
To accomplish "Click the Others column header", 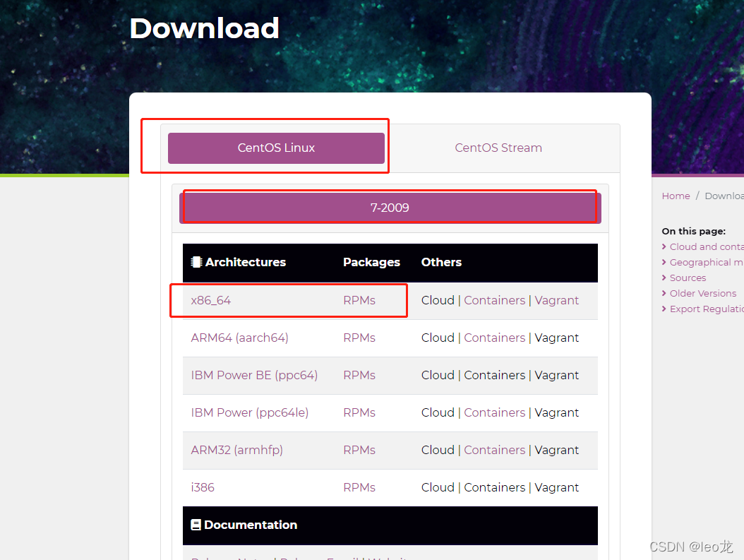I will 441,263.
